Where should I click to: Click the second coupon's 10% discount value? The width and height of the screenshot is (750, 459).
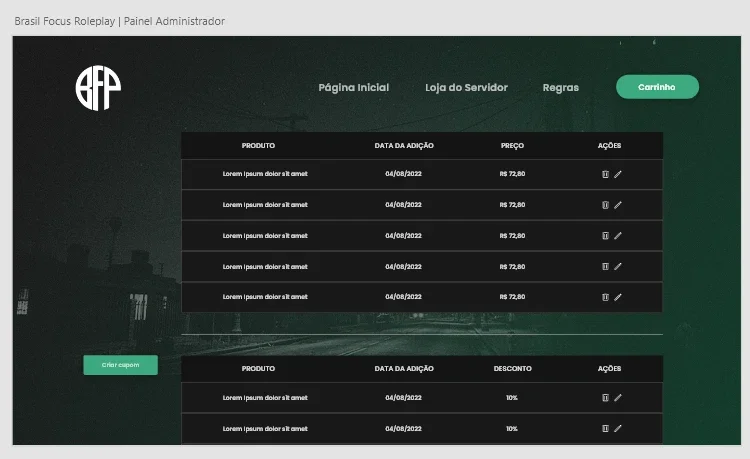512,428
